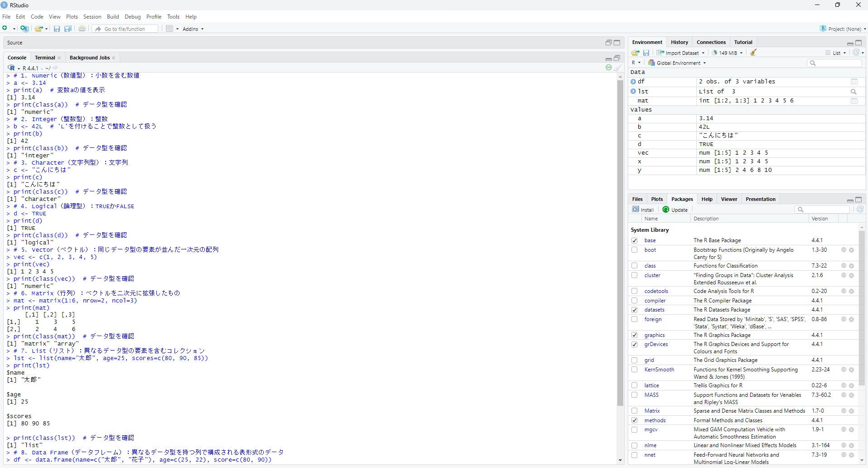Maximize the Console pane
The width and height of the screenshot is (868, 468).
coord(617,58)
